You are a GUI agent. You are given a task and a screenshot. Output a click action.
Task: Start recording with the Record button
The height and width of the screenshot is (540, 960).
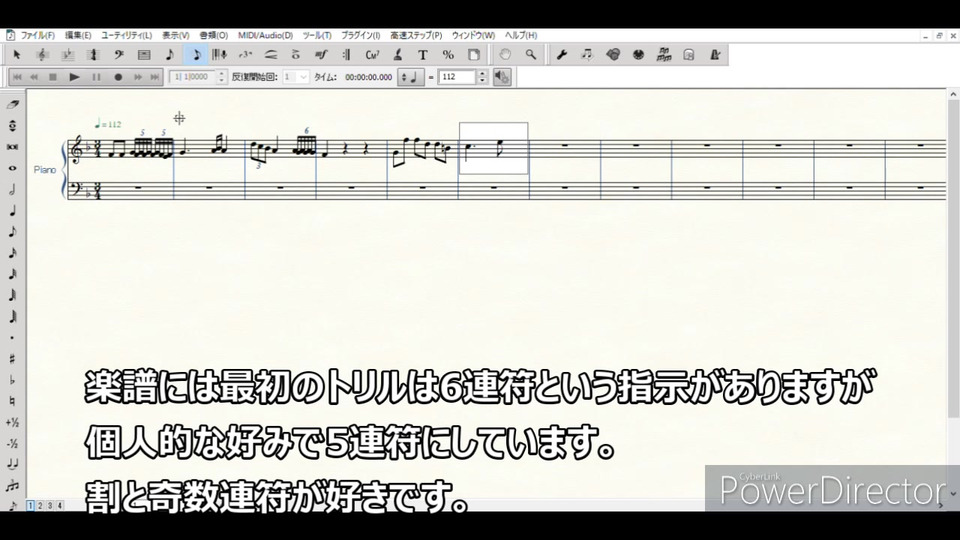coord(118,77)
